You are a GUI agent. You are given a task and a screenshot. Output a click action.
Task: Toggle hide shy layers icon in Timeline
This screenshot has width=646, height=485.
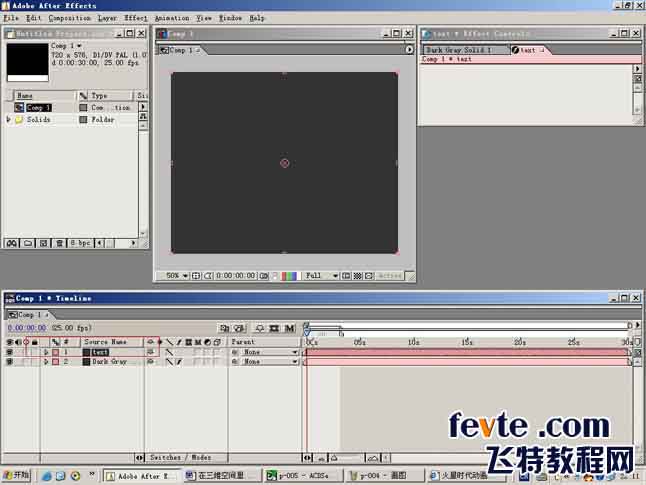tap(260, 328)
